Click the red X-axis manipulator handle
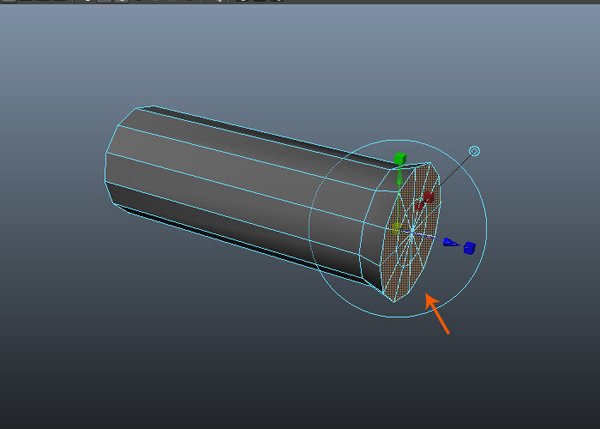Screen dimensions: 600x429 (429, 197)
